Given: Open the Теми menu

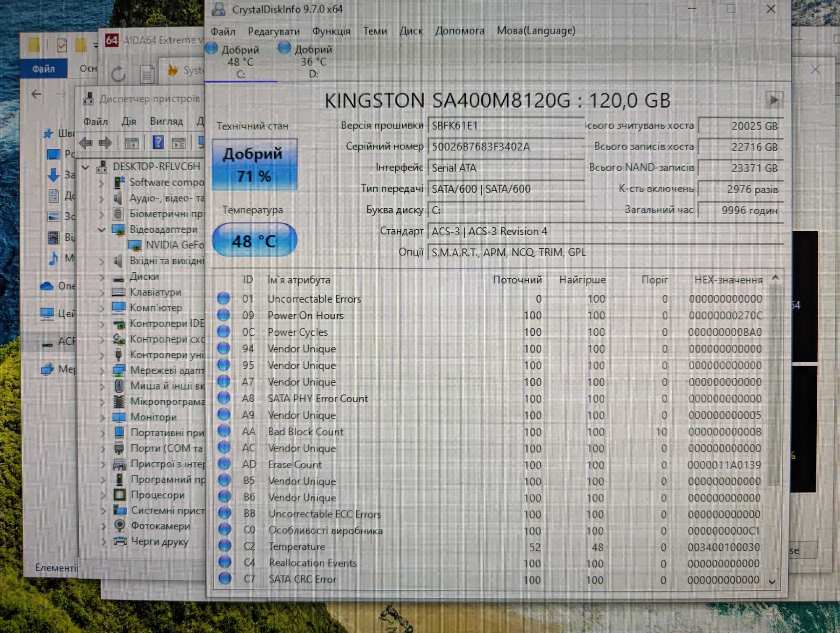Looking at the screenshot, I should (x=375, y=31).
